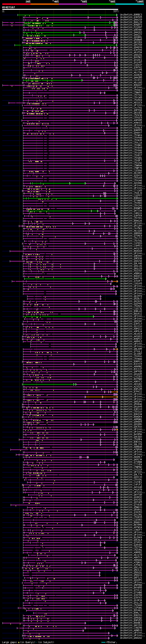
Task: Select the UniRef100_P93797 label
Action: point(131,271)
